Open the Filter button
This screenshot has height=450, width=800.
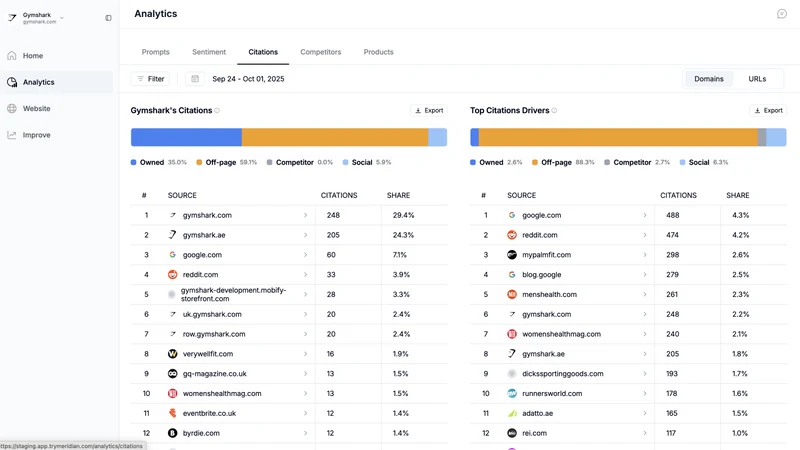coord(150,79)
